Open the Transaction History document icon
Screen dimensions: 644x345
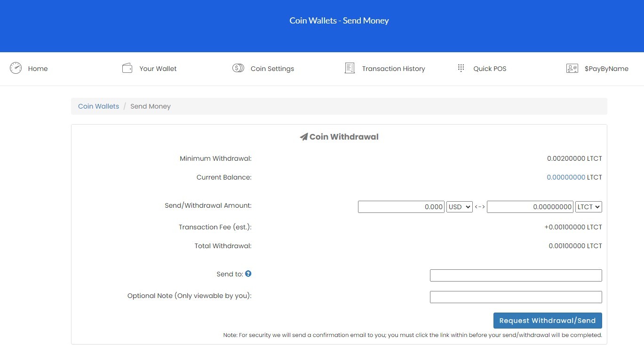click(x=350, y=68)
